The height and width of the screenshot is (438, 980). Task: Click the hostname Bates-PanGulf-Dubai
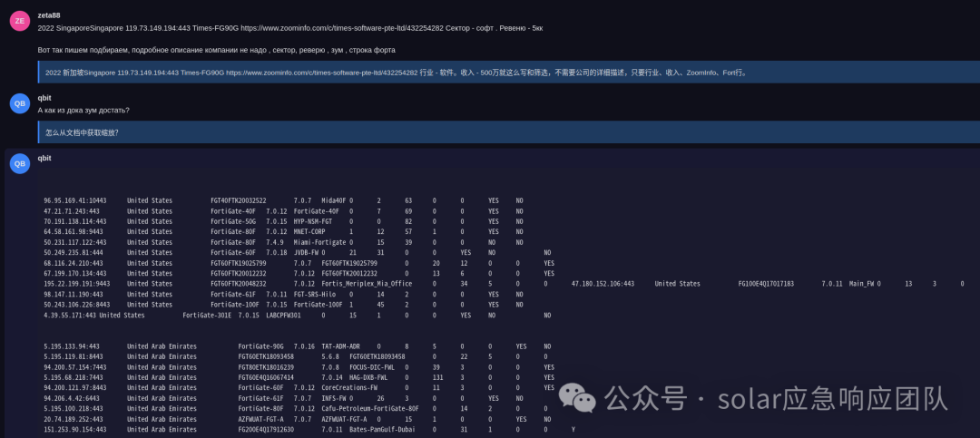tap(382, 430)
